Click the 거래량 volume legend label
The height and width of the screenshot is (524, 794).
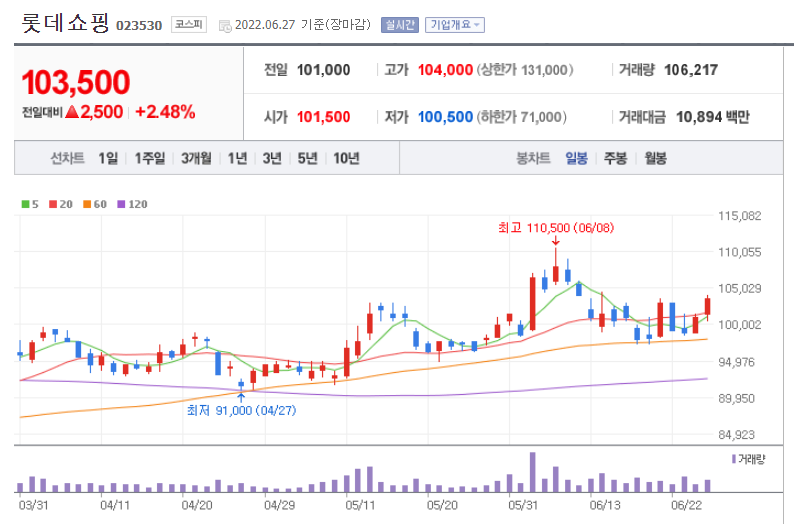click(752, 459)
